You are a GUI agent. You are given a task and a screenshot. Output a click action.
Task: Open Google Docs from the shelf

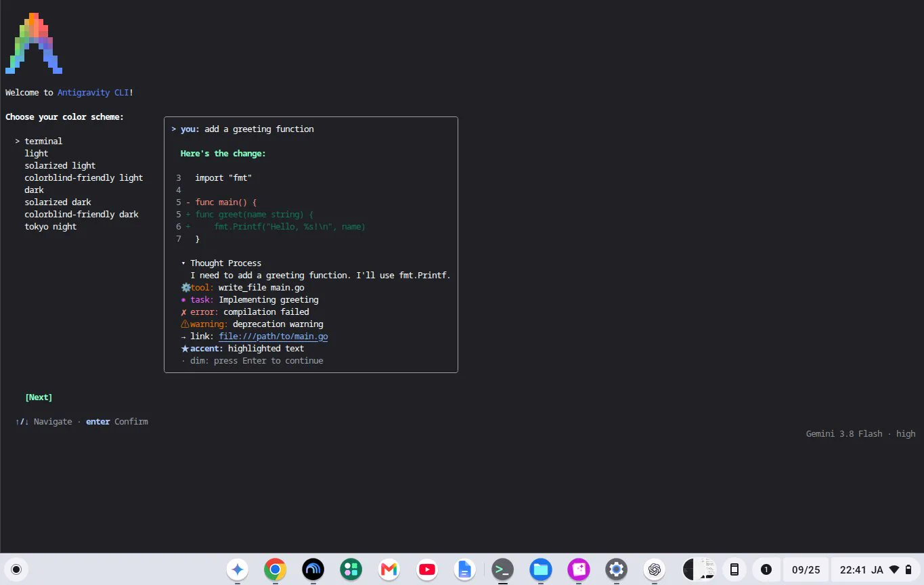point(464,569)
